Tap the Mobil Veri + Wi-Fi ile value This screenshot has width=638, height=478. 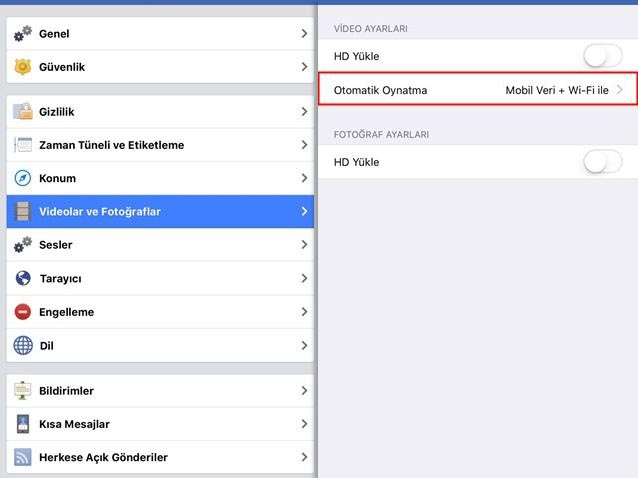click(x=556, y=90)
